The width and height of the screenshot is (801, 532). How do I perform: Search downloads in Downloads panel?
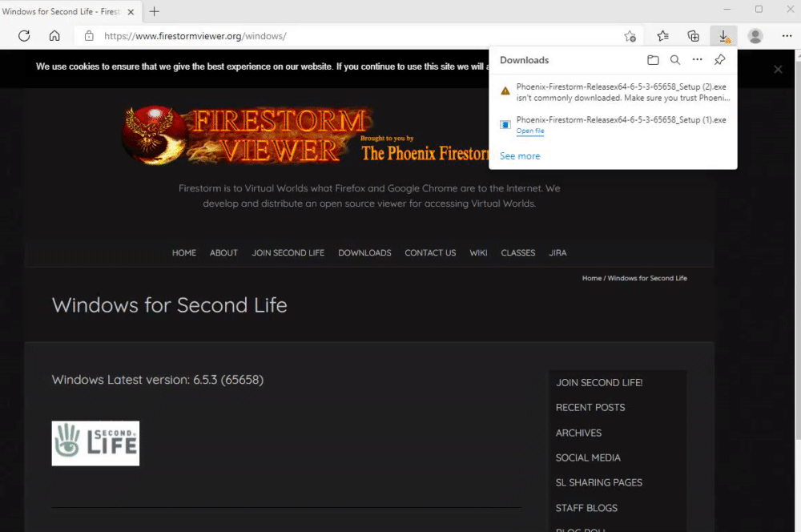pyautogui.click(x=674, y=60)
